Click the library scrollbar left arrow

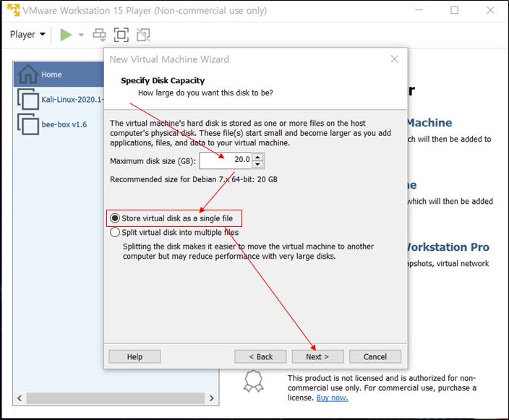click(20, 398)
